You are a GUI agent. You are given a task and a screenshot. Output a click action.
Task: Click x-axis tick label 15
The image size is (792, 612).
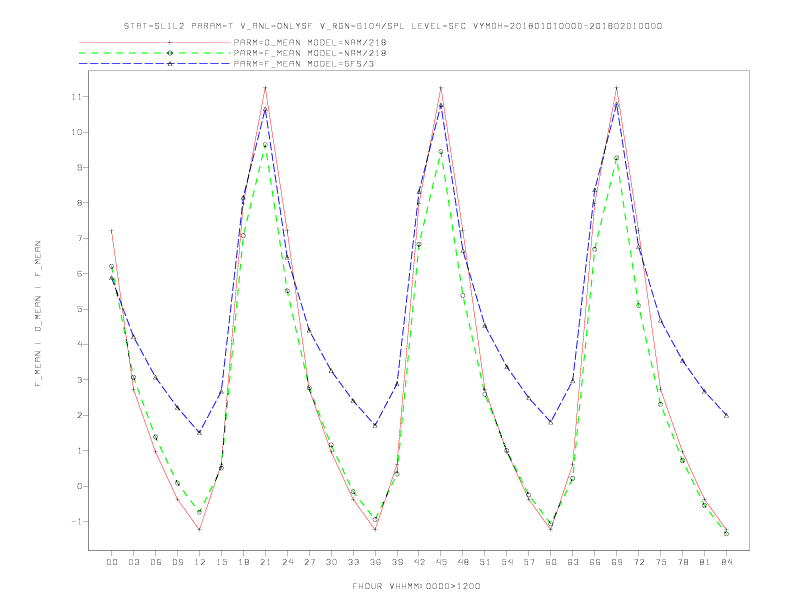coord(221,562)
